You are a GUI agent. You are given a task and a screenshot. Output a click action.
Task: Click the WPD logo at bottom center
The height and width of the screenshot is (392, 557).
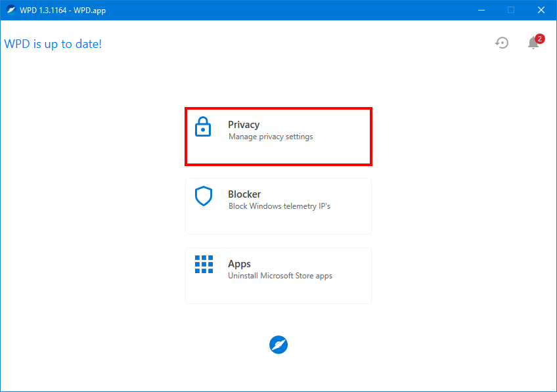(278, 345)
